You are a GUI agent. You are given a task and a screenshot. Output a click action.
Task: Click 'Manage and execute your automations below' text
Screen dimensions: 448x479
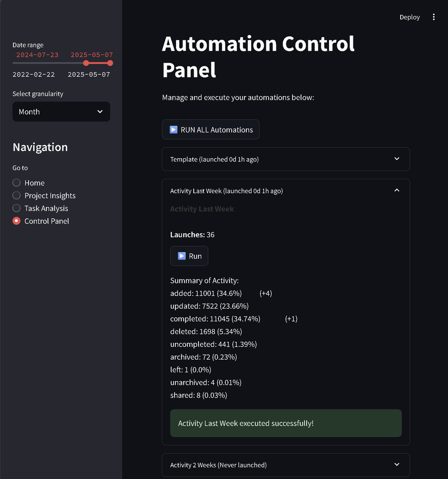click(x=238, y=97)
